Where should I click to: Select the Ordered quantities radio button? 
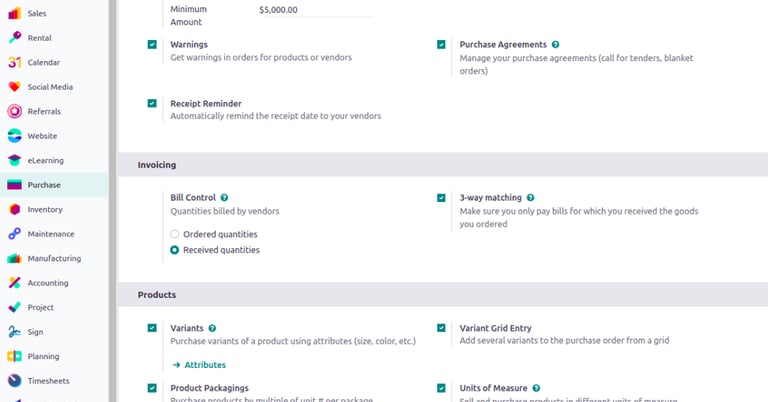click(175, 234)
